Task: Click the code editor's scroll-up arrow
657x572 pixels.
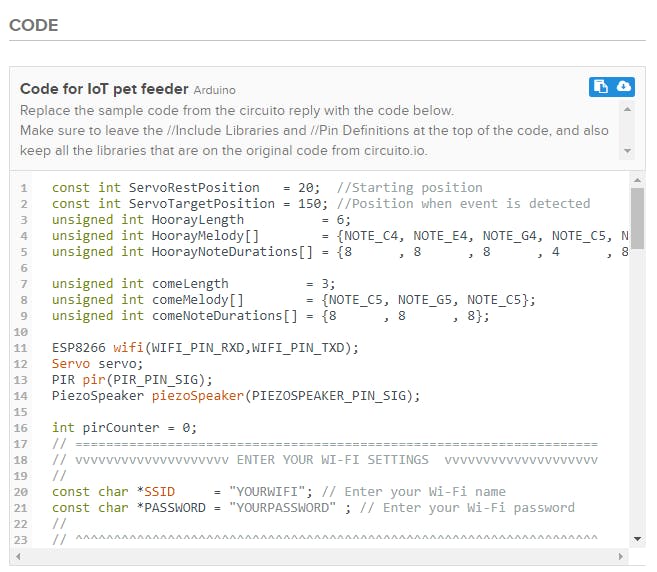Action: point(637,180)
